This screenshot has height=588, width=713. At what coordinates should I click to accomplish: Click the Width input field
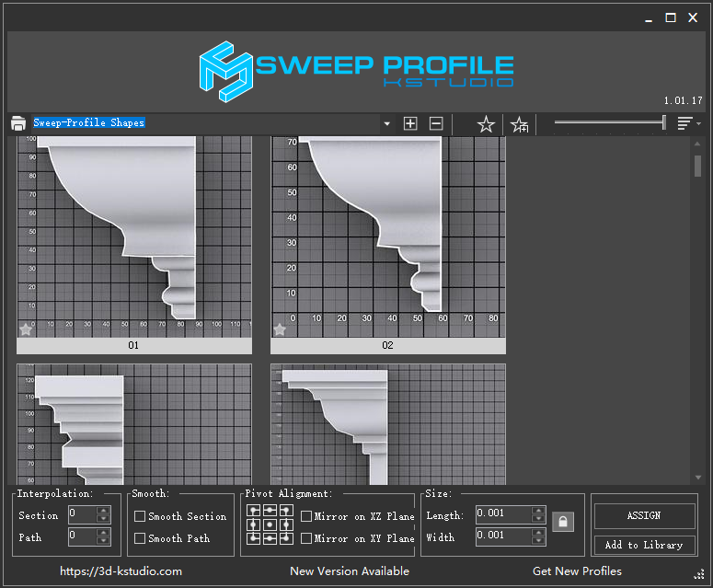click(504, 536)
